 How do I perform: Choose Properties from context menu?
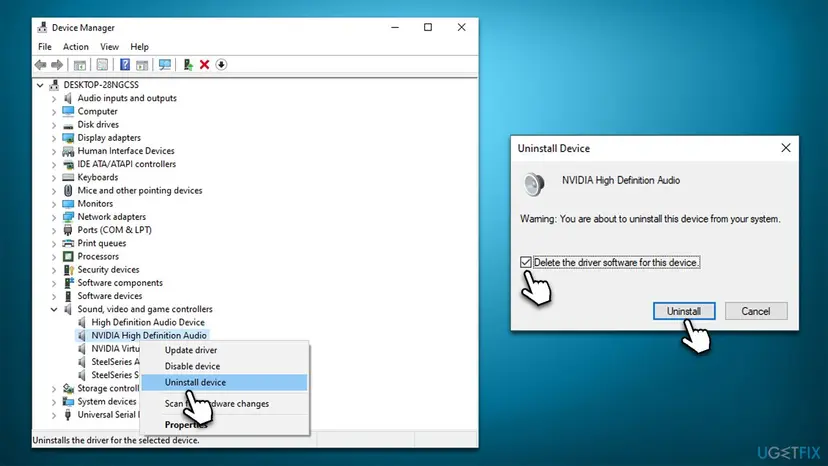(x=224, y=425)
